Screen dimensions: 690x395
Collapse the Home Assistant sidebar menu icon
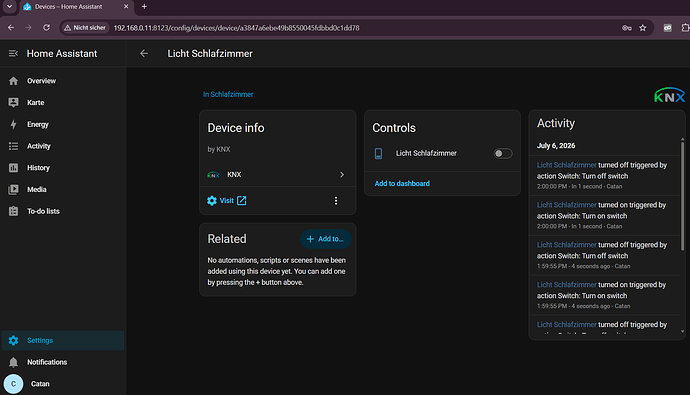(13, 54)
